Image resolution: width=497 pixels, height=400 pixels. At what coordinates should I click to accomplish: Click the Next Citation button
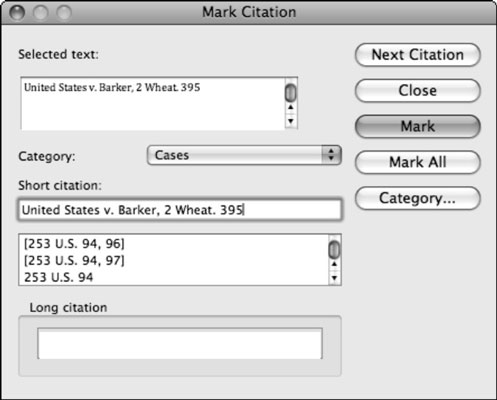[418, 55]
